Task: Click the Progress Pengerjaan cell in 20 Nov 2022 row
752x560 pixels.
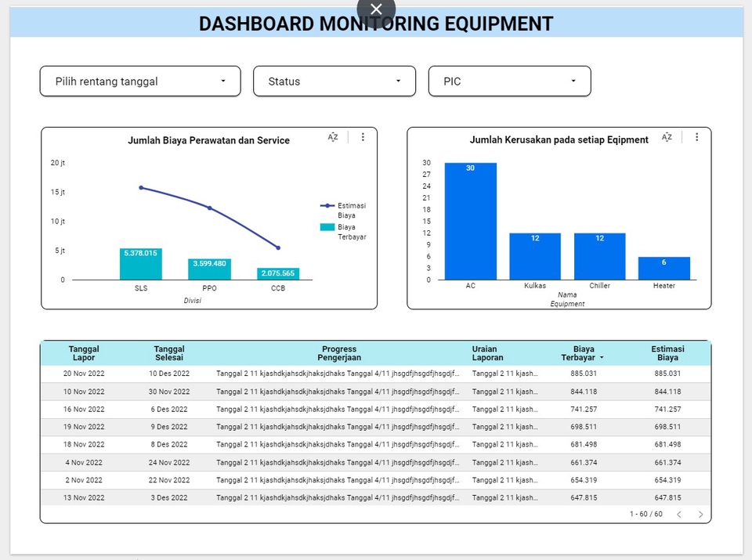Action: (338, 374)
